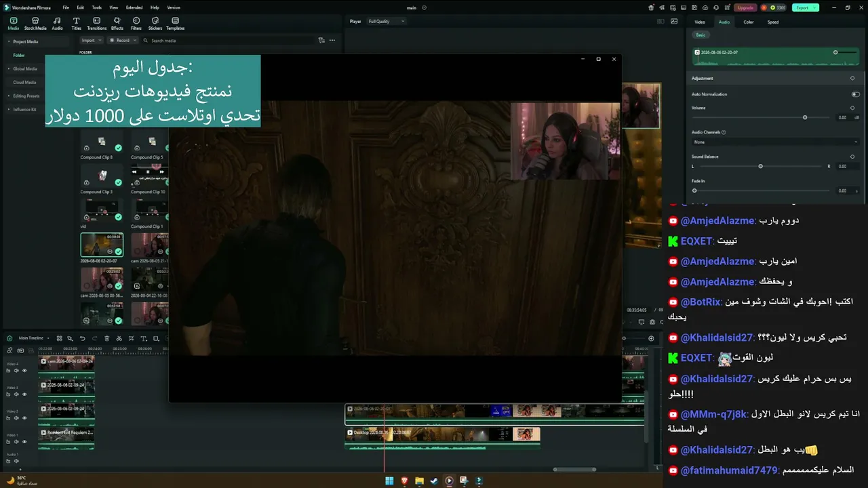Delete the selected clip with the trash icon
The width and height of the screenshot is (868, 488).
coord(106,338)
